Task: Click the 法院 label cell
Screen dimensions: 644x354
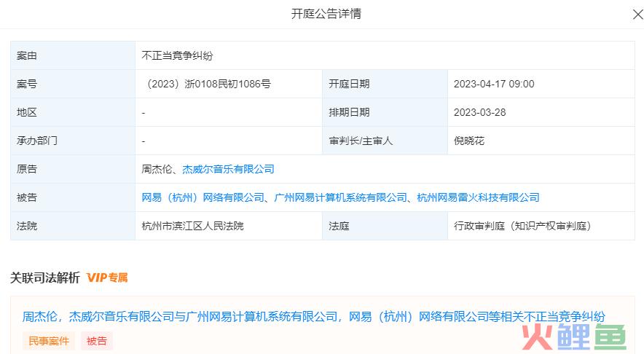Action: [73, 226]
